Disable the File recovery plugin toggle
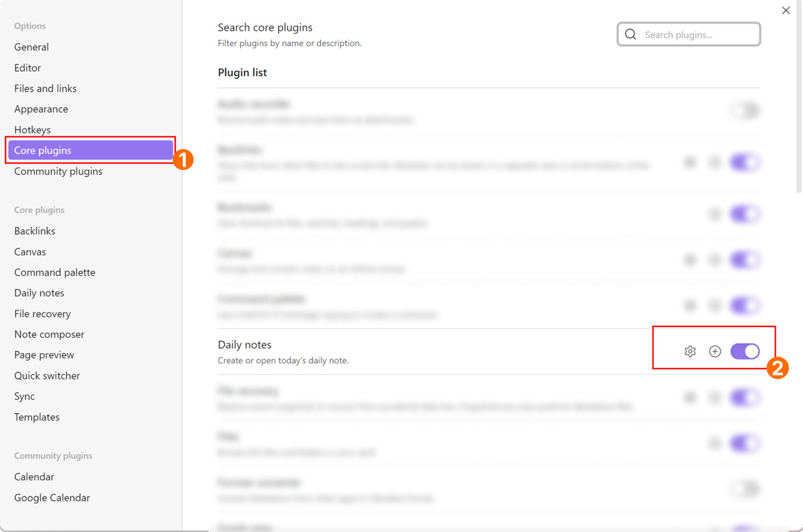The width and height of the screenshot is (803, 532). (x=745, y=397)
